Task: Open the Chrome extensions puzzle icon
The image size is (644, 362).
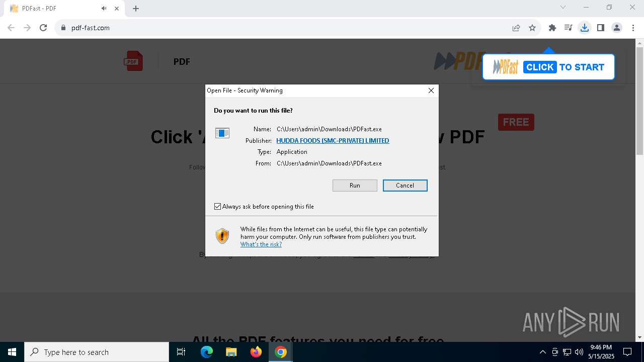Action: click(552, 28)
